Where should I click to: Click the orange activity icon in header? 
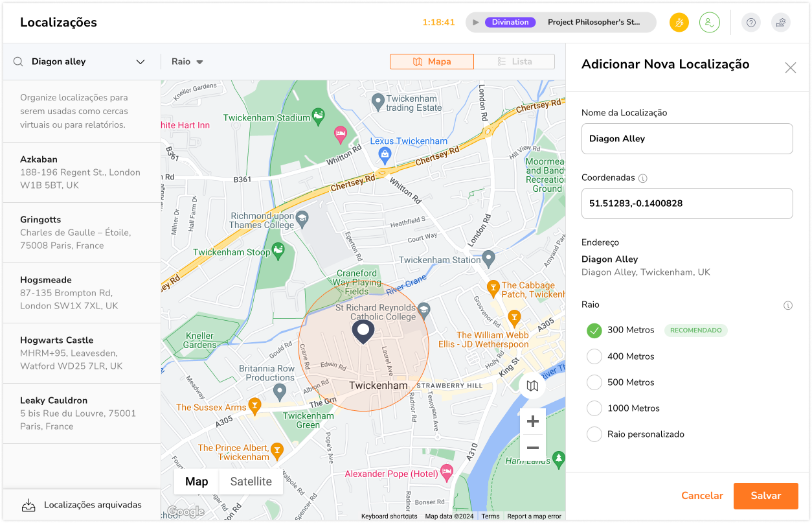tap(679, 23)
